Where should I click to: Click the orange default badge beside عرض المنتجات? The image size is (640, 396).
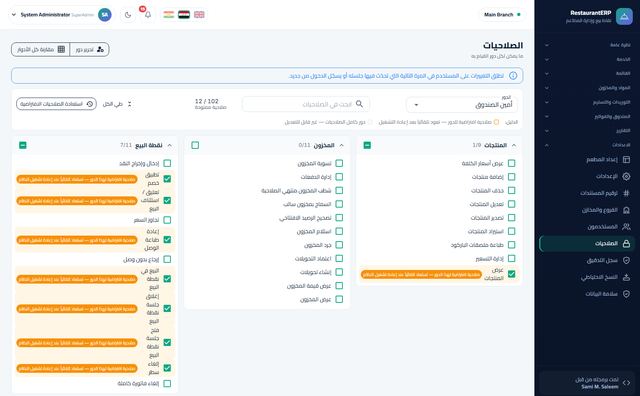[421, 275]
